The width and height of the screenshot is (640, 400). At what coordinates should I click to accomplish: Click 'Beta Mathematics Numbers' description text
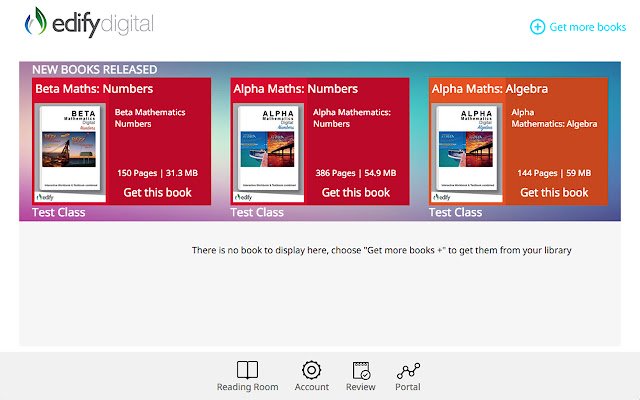coord(150,118)
